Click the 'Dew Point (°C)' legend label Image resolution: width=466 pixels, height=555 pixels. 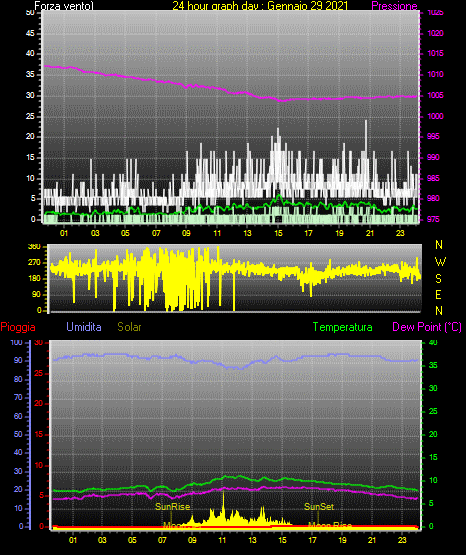427,327
